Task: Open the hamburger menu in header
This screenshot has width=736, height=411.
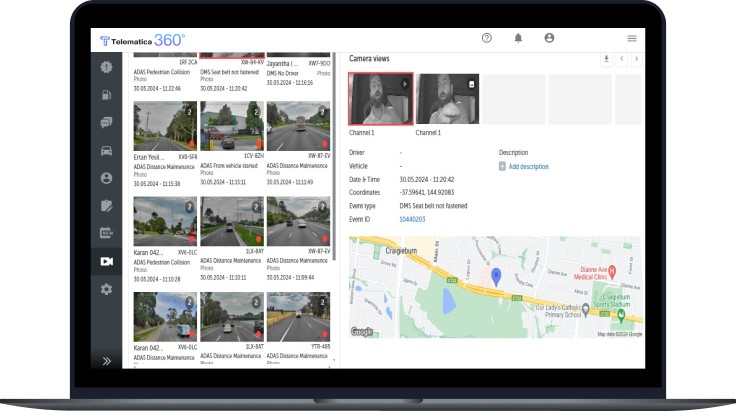Action: pos(632,38)
